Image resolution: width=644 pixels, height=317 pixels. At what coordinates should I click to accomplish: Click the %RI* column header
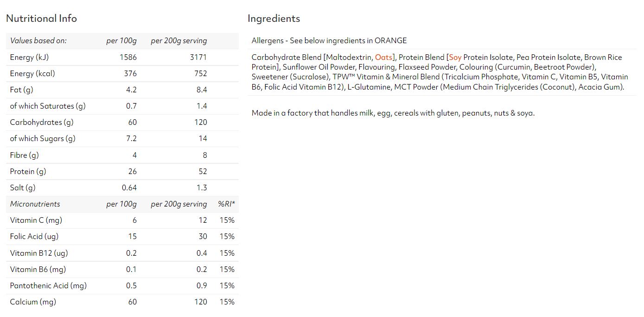pyautogui.click(x=226, y=204)
